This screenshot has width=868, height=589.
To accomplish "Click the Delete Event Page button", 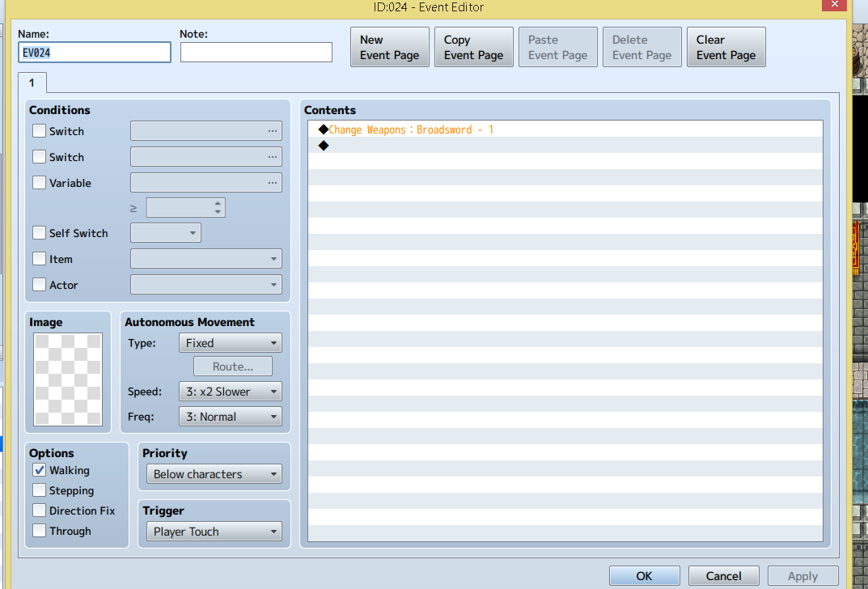I will point(642,47).
